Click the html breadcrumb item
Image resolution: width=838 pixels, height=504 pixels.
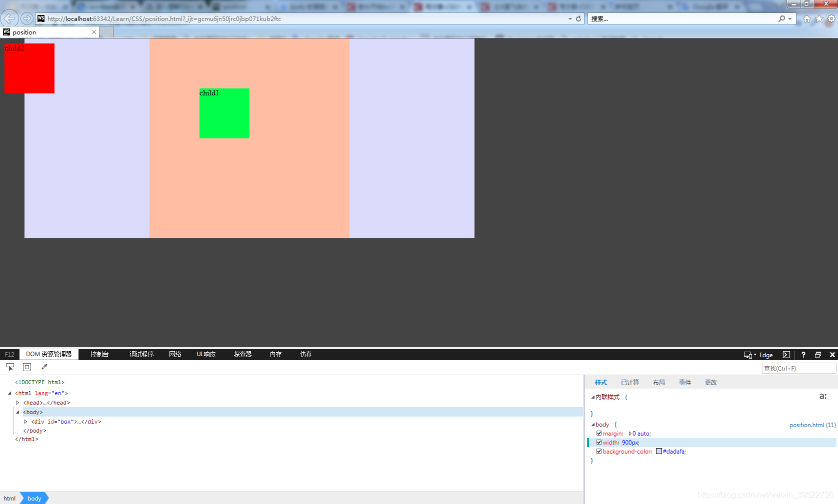[x=9, y=498]
